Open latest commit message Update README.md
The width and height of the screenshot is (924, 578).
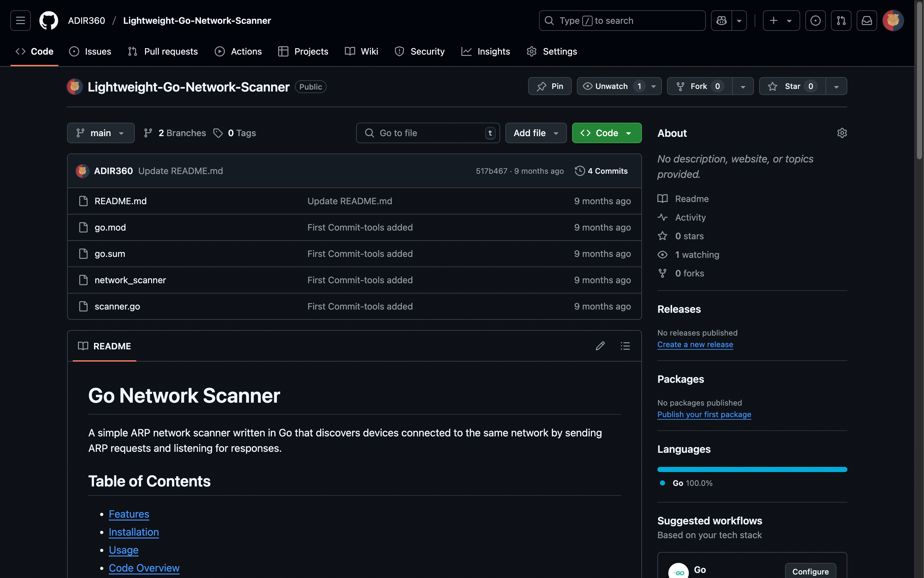click(181, 171)
